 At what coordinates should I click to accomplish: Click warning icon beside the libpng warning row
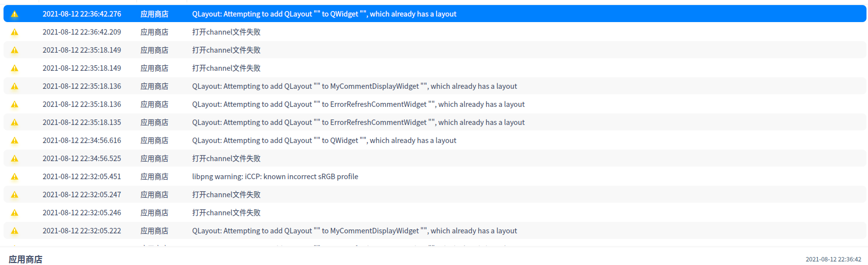15,177
